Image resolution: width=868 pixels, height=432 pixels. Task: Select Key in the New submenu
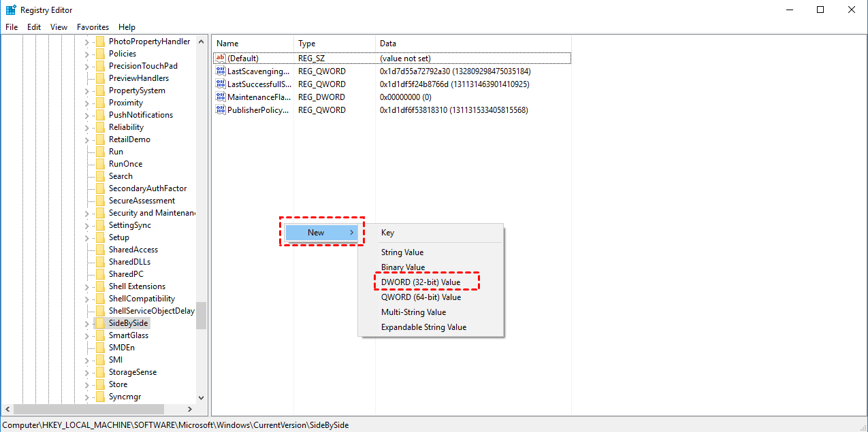click(x=387, y=233)
